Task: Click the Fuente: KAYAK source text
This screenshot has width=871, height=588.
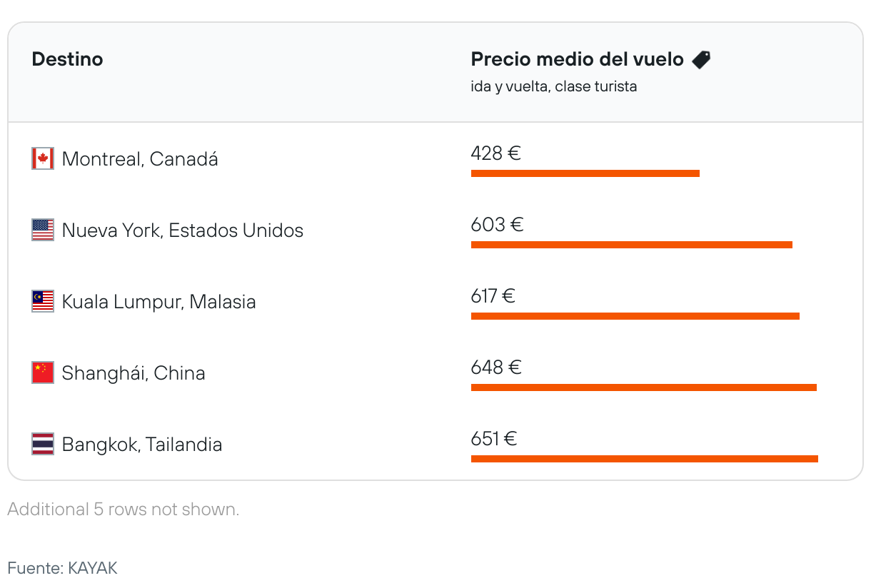Action: [x=62, y=569]
